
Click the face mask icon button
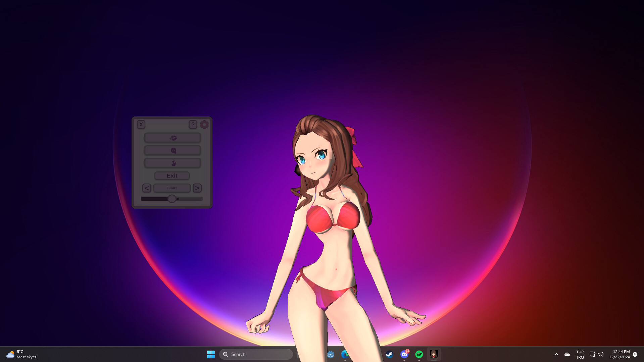pyautogui.click(x=172, y=150)
